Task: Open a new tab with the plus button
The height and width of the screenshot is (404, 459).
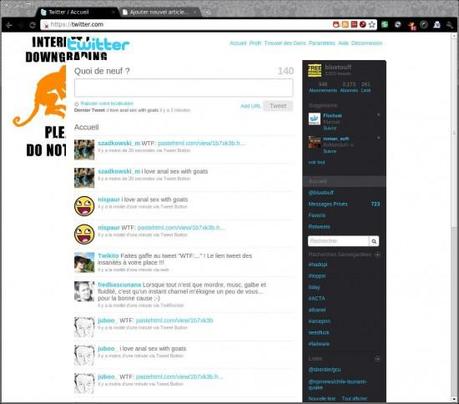Action: [x=207, y=12]
